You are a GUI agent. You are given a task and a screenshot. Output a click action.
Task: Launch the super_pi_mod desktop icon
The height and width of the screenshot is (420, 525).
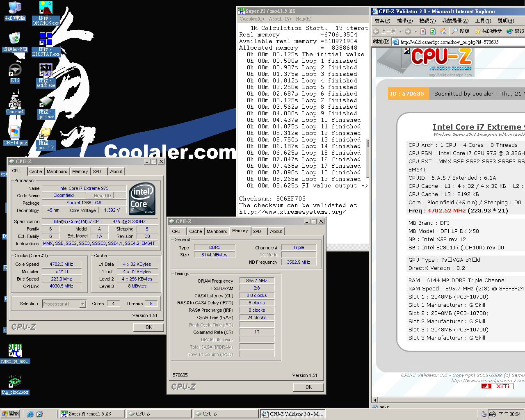click(15, 354)
